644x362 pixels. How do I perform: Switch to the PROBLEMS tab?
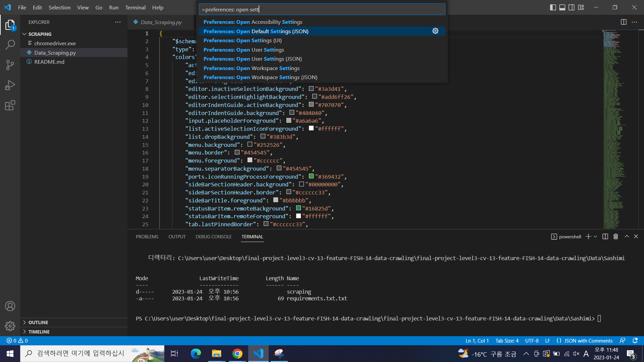click(147, 237)
